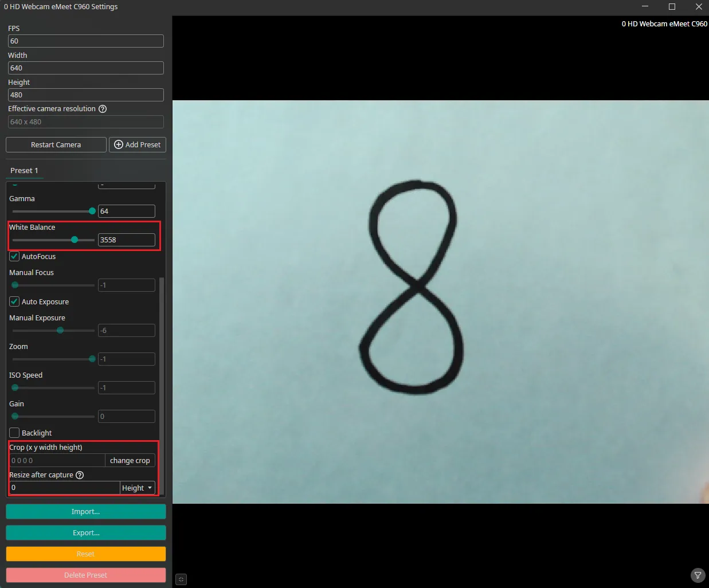Click the Restart Camera button
This screenshot has height=588, width=709.
tap(56, 144)
